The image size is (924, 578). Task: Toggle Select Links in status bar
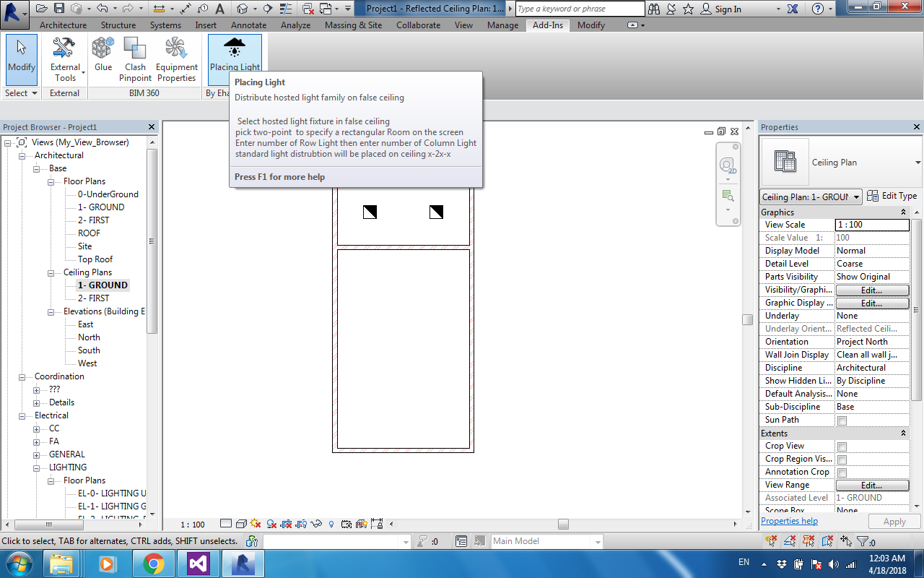pos(772,541)
